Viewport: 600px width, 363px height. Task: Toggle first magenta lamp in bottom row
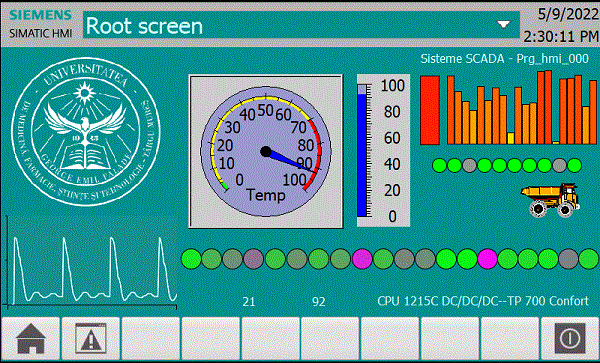click(362, 259)
